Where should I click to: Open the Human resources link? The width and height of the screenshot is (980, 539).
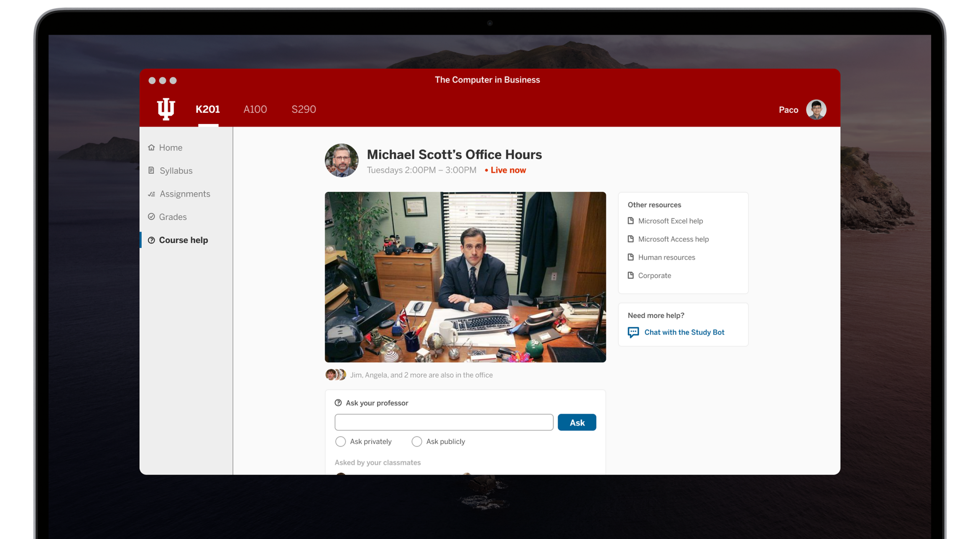click(x=666, y=257)
